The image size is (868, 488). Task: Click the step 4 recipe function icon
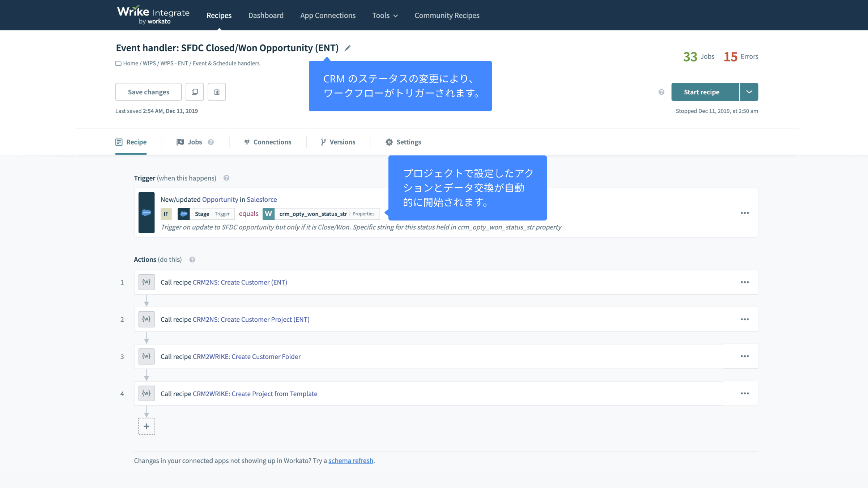pyautogui.click(x=146, y=393)
